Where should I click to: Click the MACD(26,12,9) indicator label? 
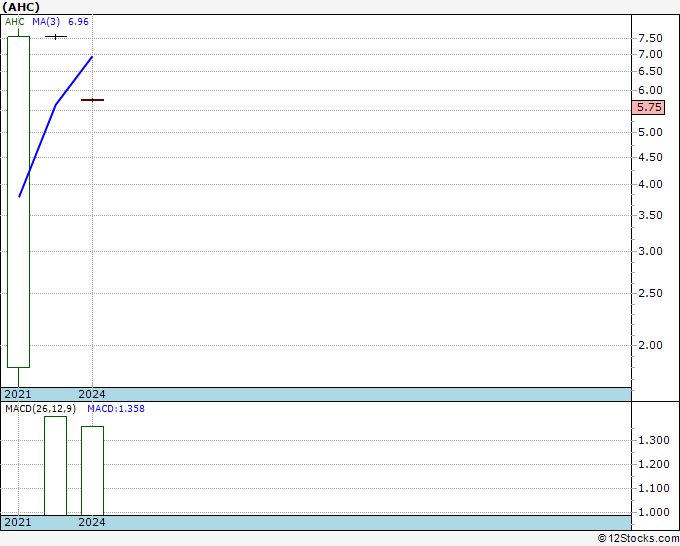click(x=40, y=409)
